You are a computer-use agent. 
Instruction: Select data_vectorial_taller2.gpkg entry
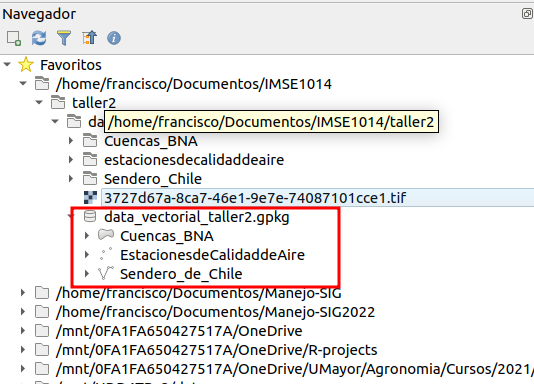[197, 217]
